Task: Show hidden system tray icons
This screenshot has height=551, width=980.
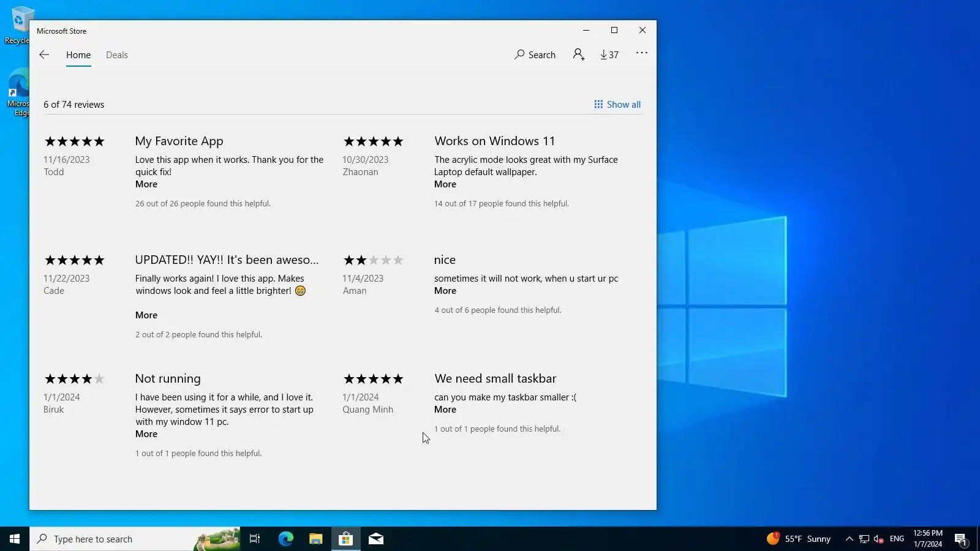Action: pos(849,539)
